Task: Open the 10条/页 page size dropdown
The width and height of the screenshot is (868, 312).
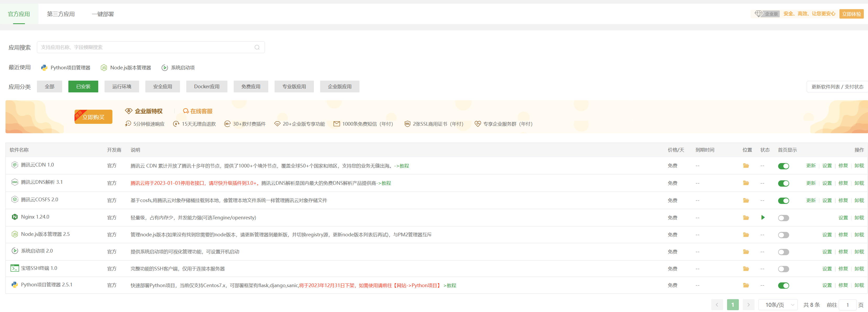Action: pos(778,305)
